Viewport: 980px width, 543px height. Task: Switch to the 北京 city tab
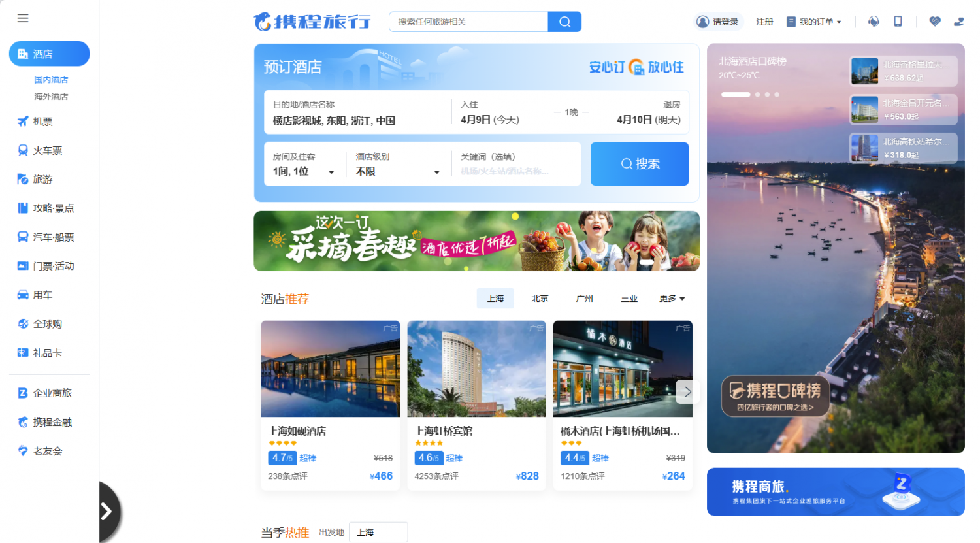pos(540,299)
